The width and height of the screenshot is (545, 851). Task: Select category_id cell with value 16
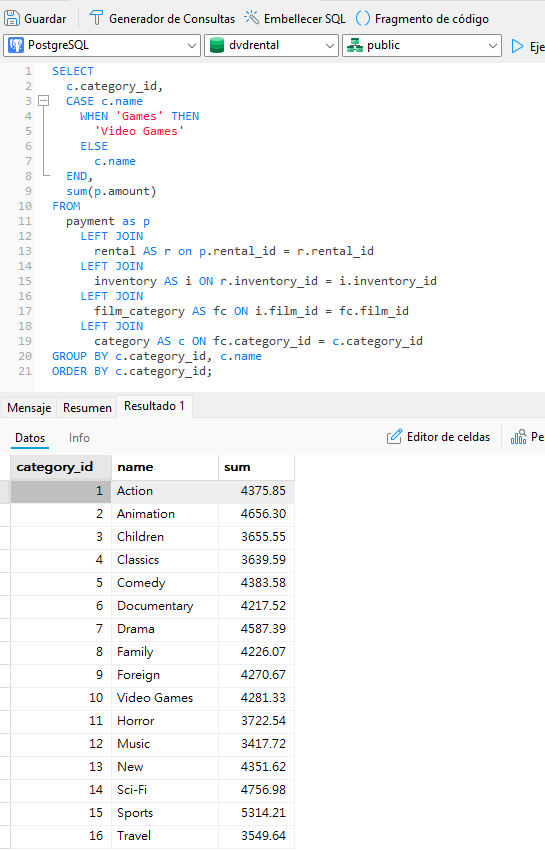click(61, 836)
